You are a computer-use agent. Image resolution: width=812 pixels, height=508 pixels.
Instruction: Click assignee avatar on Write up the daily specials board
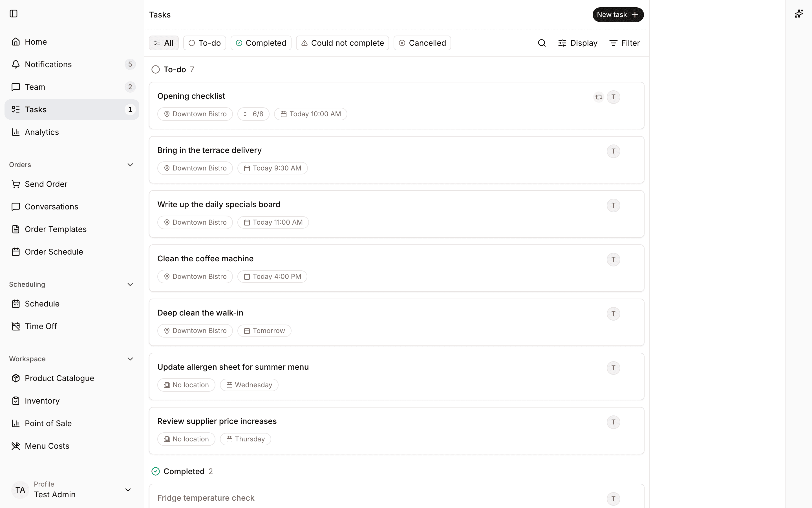pyautogui.click(x=613, y=205)
